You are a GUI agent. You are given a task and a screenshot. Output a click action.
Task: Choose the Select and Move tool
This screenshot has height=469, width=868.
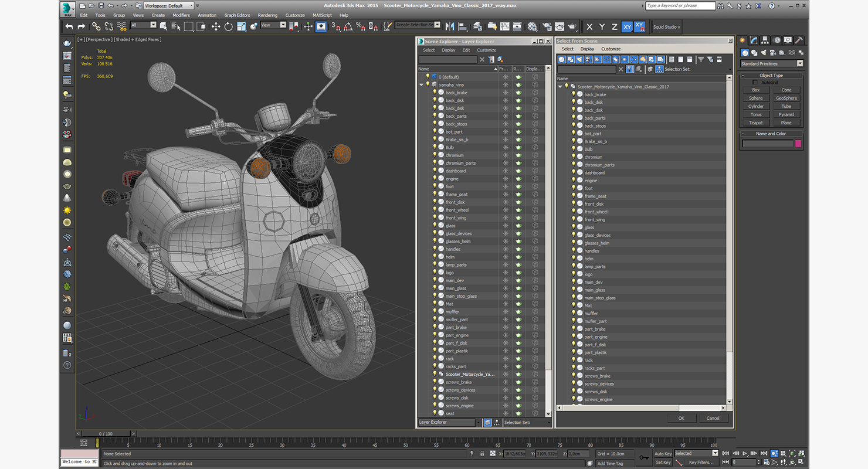click(216, 26)
